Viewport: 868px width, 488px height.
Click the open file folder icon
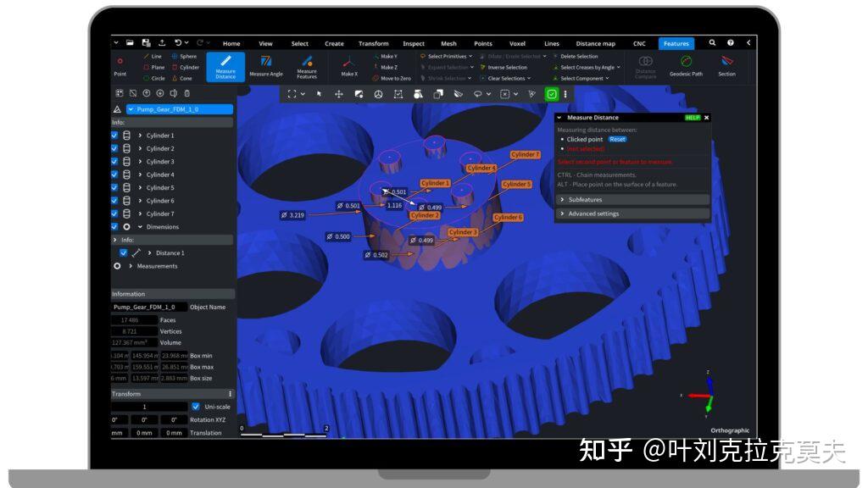click(x=130, y=42)
